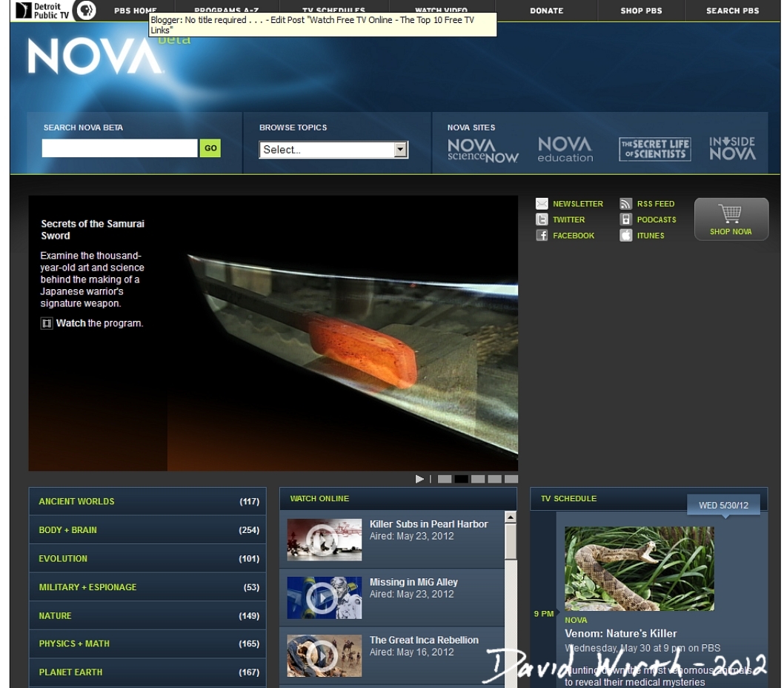
Task: Open Inside NOVA site logo
Action: (x=733, y=148)
